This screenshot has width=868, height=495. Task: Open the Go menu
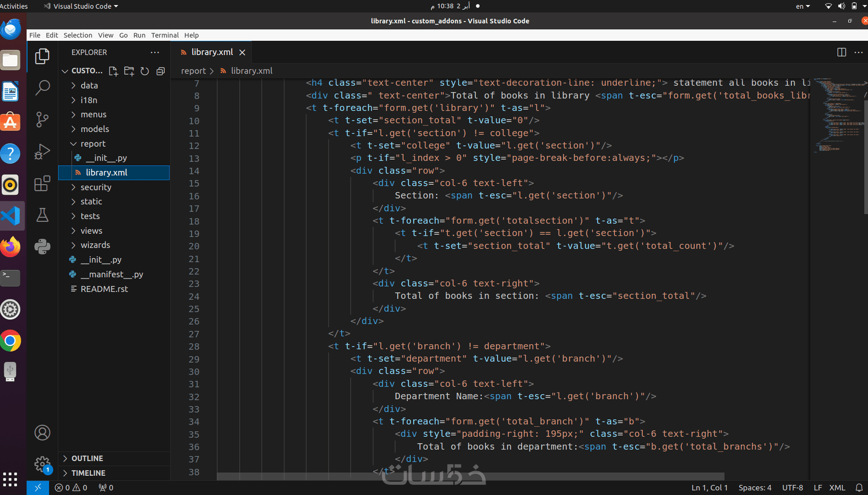(x=124, y=35)
